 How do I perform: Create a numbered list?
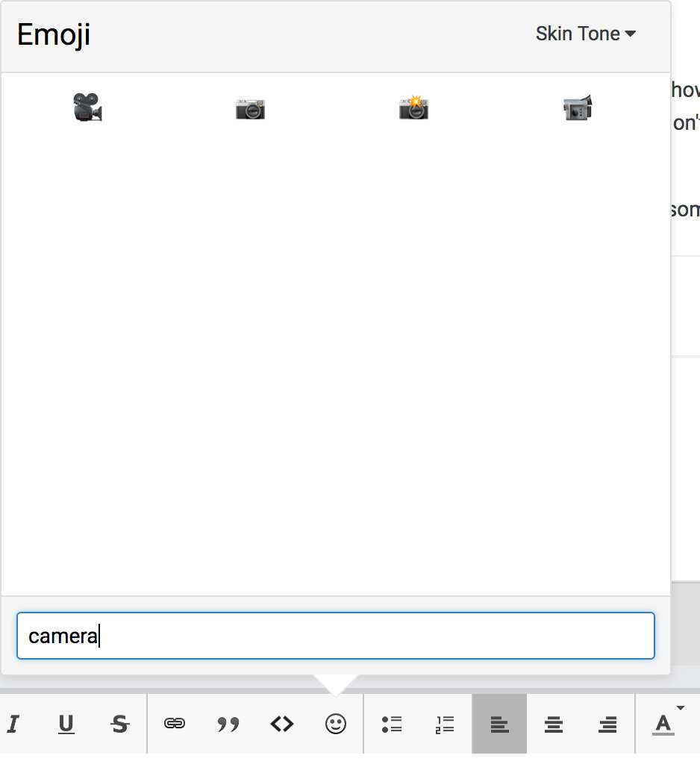(445, 724)
